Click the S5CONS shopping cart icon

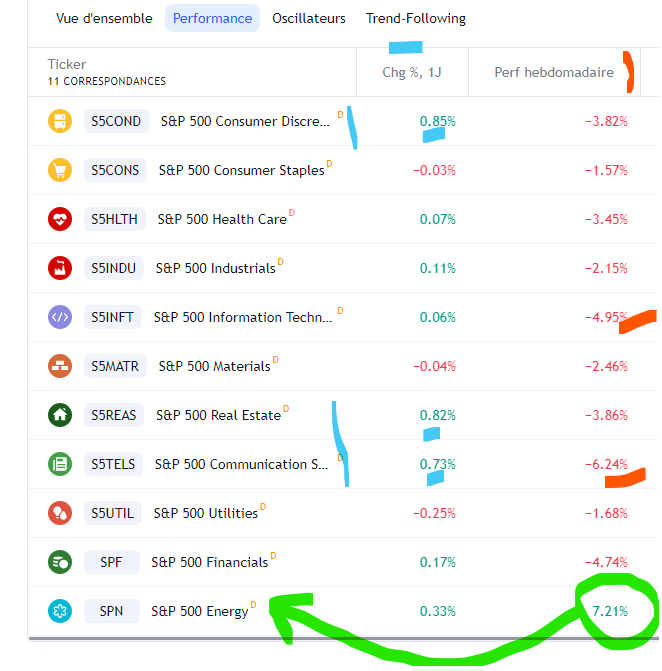click(x=60, y=170)
